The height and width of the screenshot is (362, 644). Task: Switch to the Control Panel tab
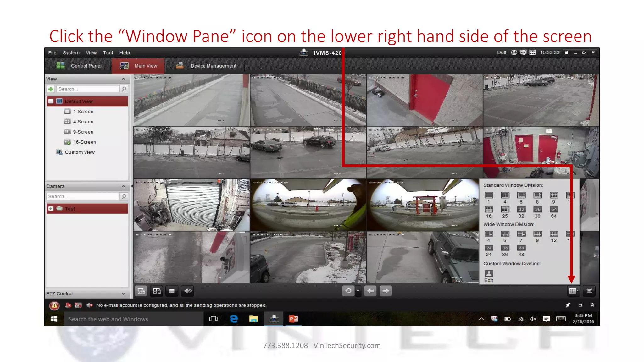pos(79,66)
